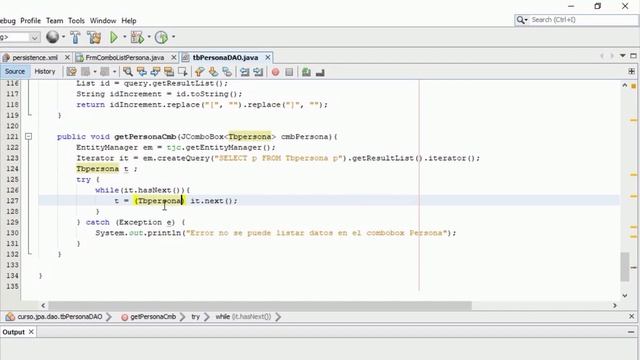Open the project configuration combo box
The width and height of the screenshot is (640, 360).
coord(20,37)
